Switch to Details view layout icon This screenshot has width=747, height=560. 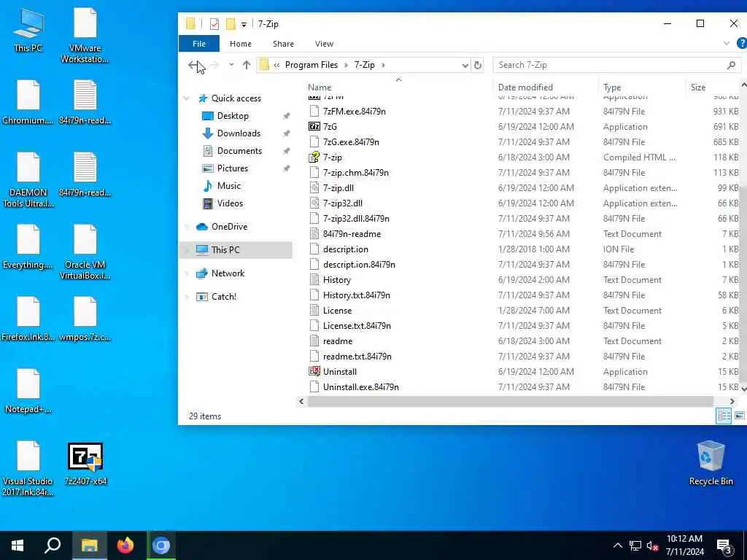point(724,416)
